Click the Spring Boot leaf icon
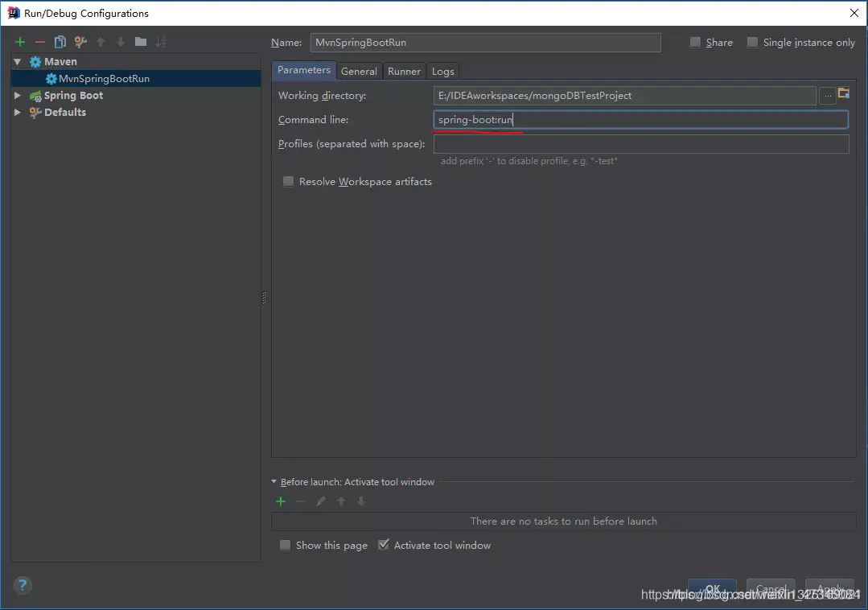 tap(35, 96)
